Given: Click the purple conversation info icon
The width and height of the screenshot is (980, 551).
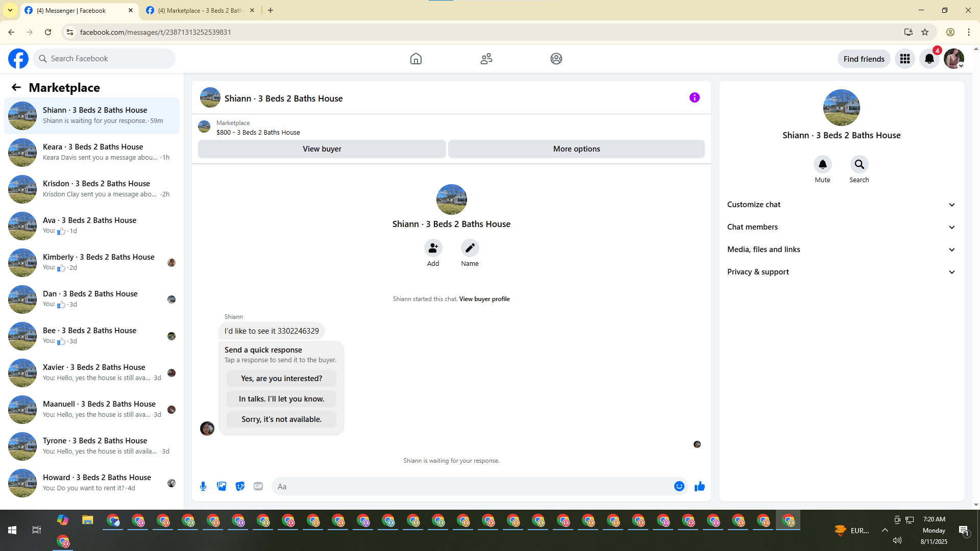Looking at the screenshot, I should tap(694, 97).
